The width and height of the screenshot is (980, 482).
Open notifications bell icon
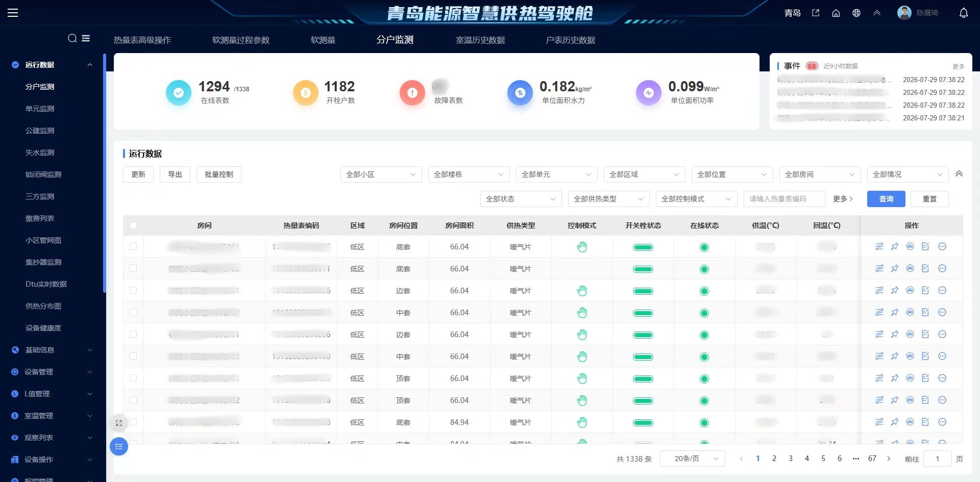click(x=964, y=13)
